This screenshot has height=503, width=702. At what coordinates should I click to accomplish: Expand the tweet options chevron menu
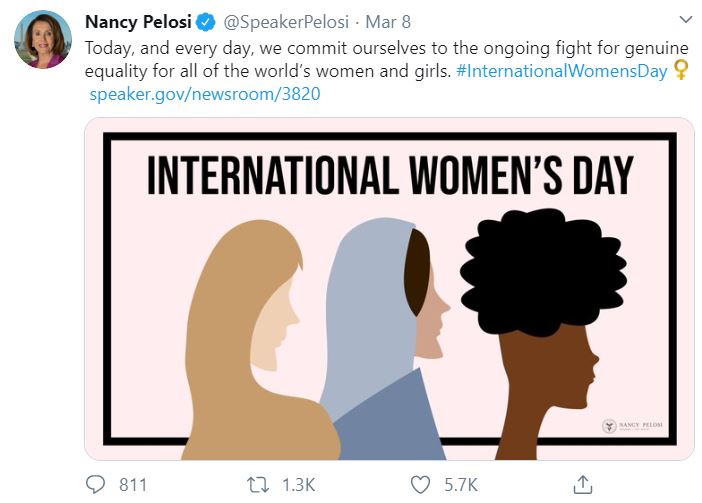click(x=684, y=20)
